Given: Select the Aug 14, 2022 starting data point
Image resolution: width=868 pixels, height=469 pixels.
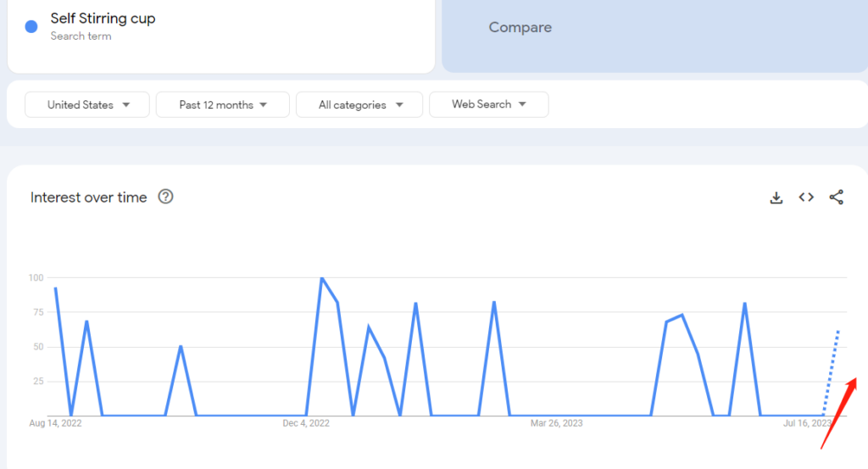Looking at the screenshot, I should coord(55,288).
